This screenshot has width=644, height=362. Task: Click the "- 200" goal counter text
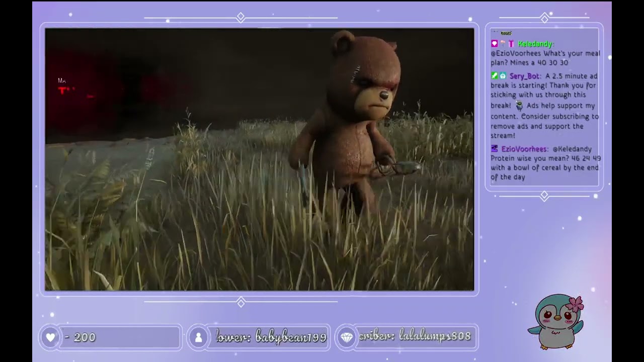(x=80, y=337)
